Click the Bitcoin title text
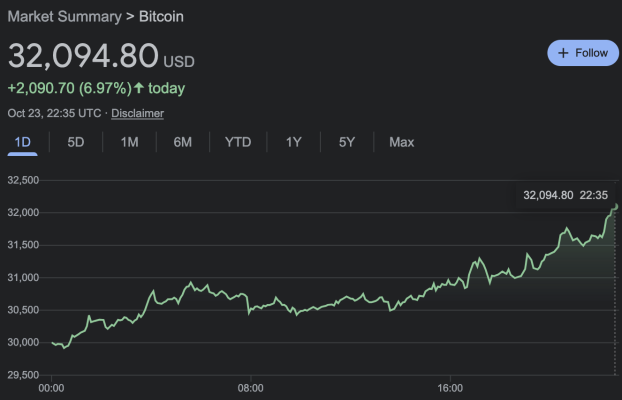 (161, 17)
